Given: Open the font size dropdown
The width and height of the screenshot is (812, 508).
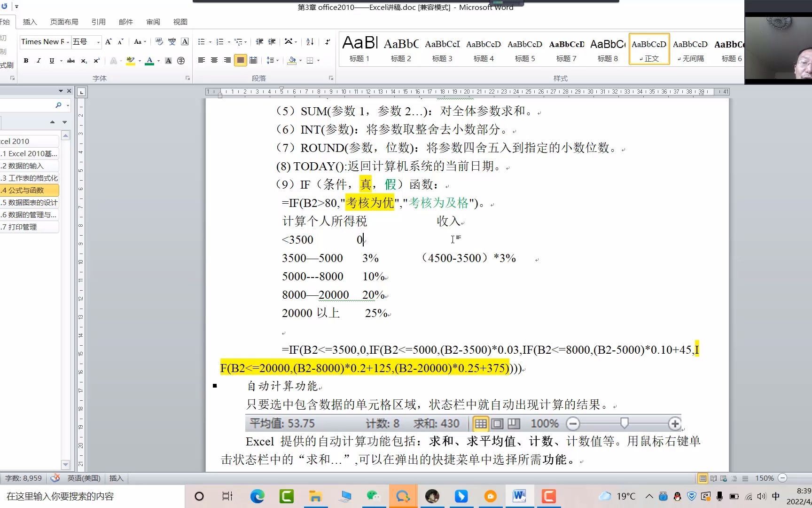Looking at the screenshot, I should (x=98, y=42).
